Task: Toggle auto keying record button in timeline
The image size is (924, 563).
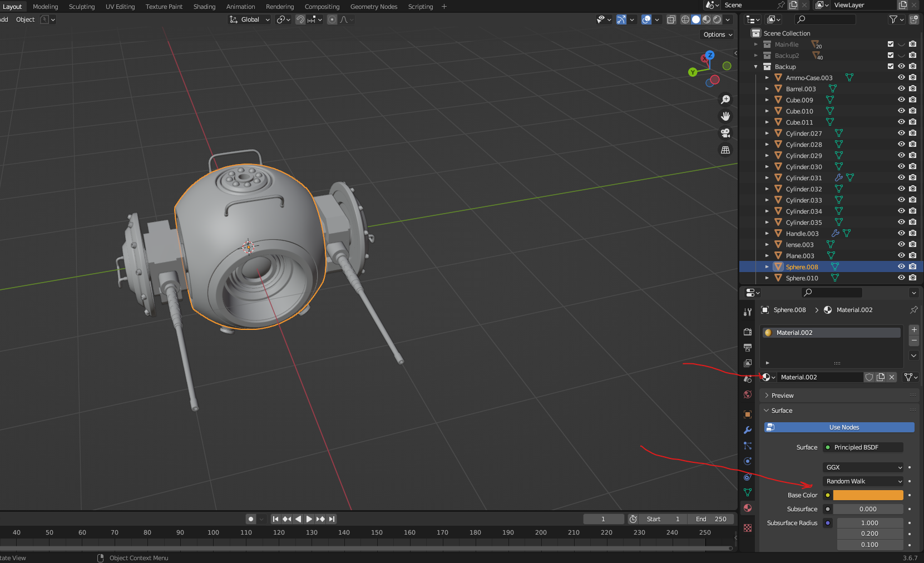Action: [251, 519]
